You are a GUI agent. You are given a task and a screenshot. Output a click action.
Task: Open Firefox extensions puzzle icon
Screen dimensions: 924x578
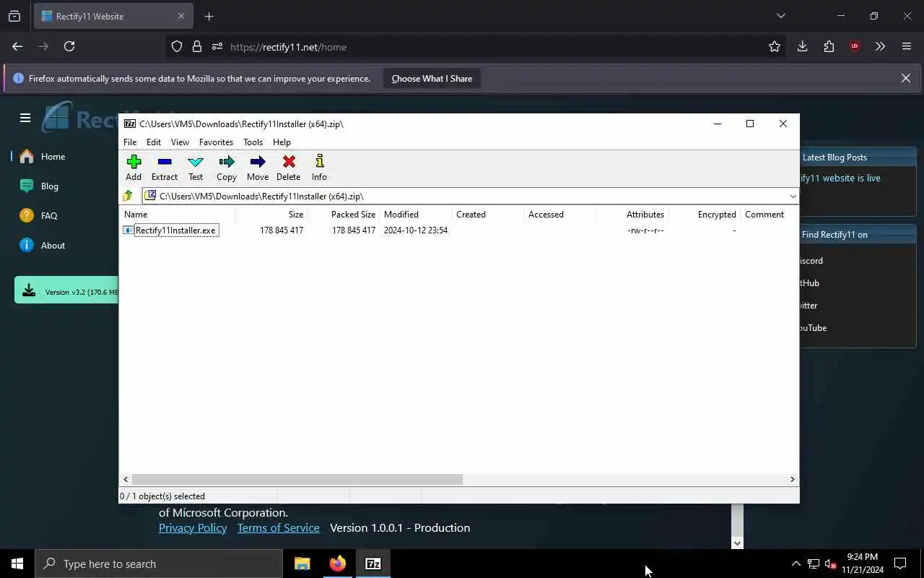point(829,46)
